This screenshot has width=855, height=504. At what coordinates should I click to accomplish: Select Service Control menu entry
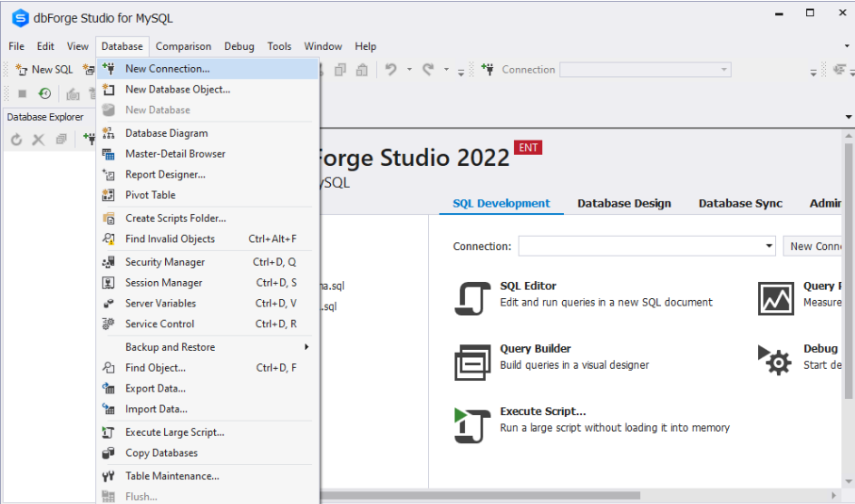[208, 324]
